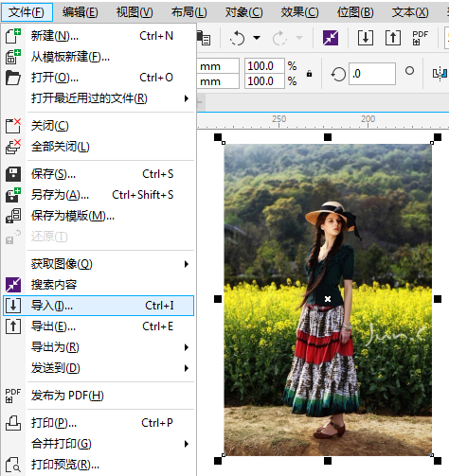
Task: Click the Mirror horizontally icon
Action: (x=440, y=74)
